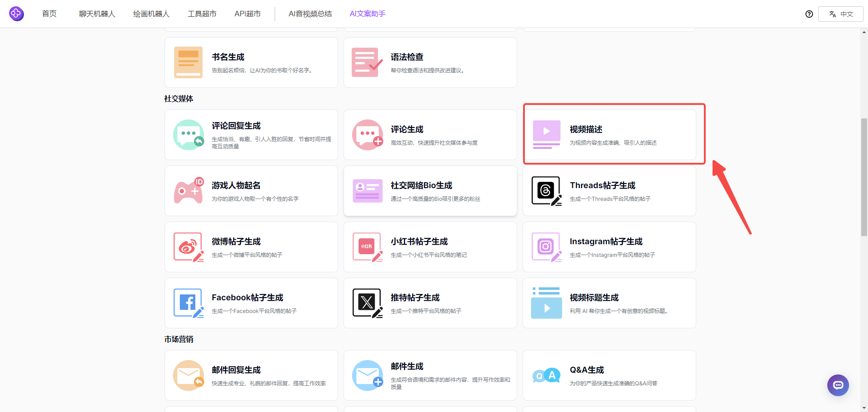Open the 邮件生成 title
This screenshot has height=412, width=868.
[x=407, y=366]
